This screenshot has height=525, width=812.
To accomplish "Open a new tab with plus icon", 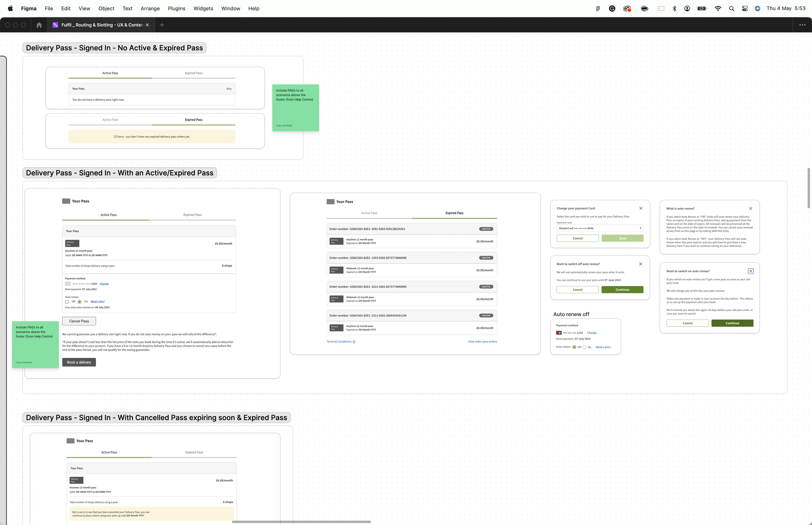I will pos(162,25).
